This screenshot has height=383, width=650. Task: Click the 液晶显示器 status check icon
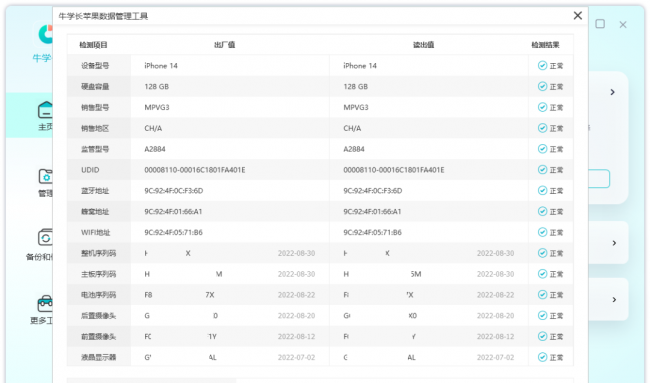(542, 357)
